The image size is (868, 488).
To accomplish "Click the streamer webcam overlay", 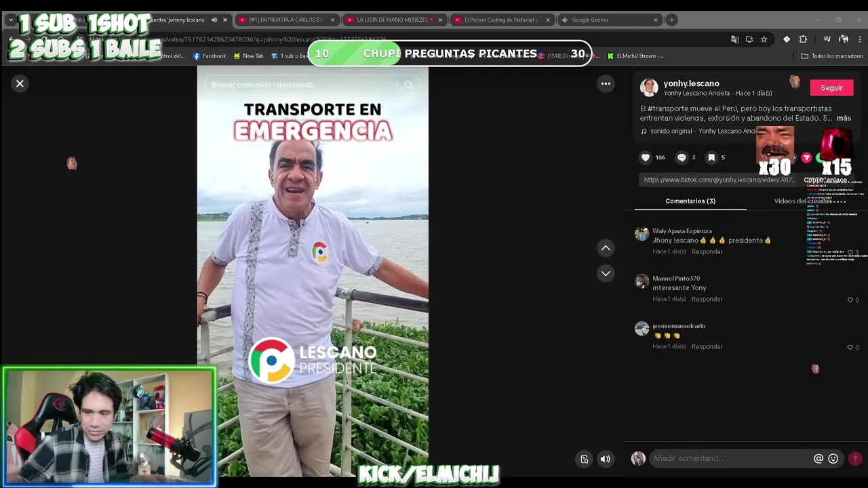I will pyautogui.click(x=109, y=427).
